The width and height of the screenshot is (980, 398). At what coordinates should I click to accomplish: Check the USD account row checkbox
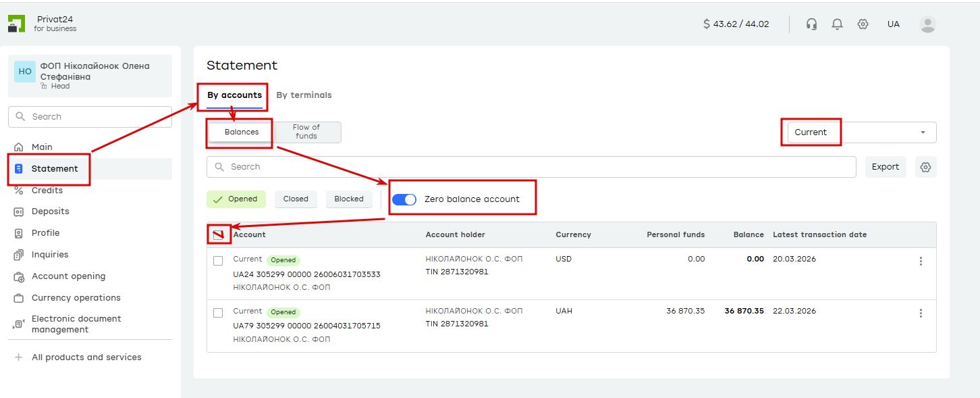(x=218, y=261)
